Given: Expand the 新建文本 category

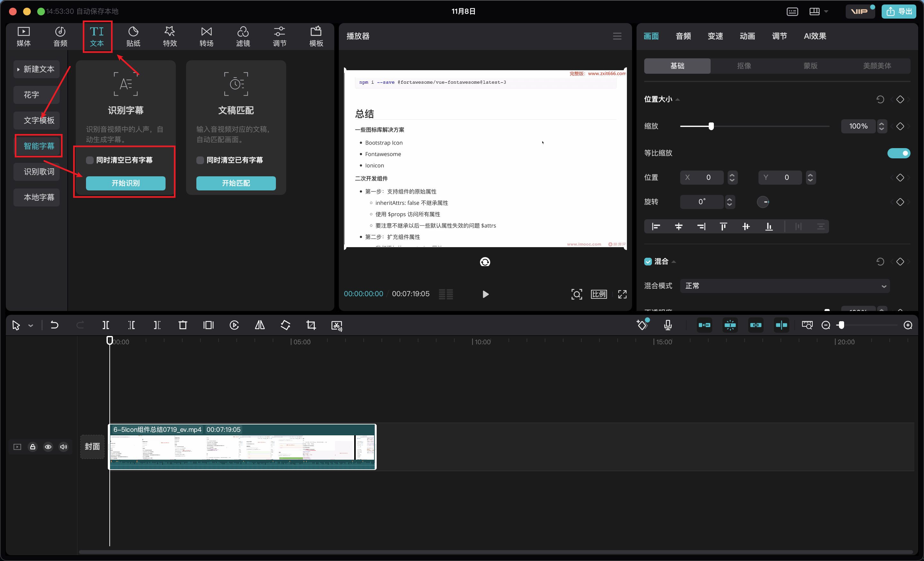Looking at the screenshot, I should click(x=36, y=69).
